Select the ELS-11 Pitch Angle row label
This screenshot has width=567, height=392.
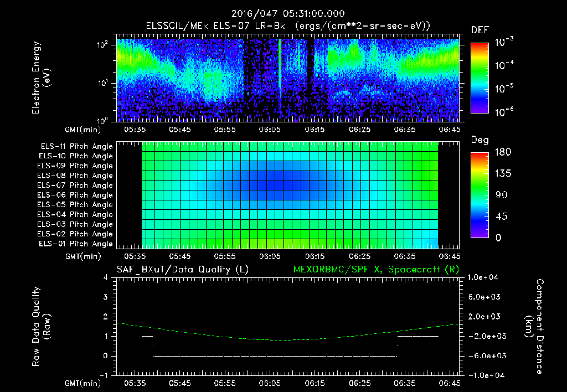click(x=76, y=147)
